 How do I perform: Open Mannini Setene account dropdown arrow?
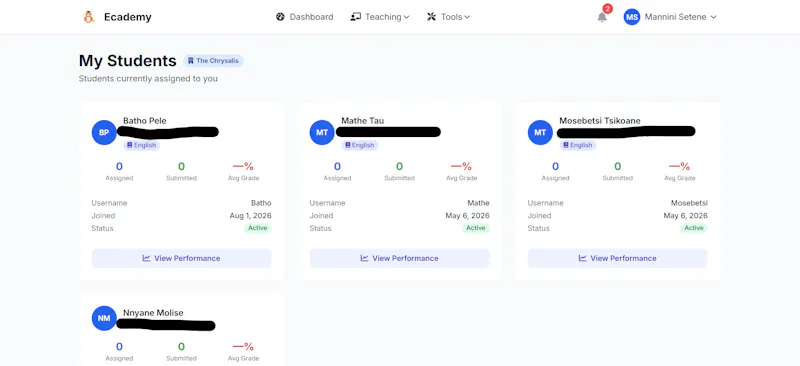[x=713, y=17]
